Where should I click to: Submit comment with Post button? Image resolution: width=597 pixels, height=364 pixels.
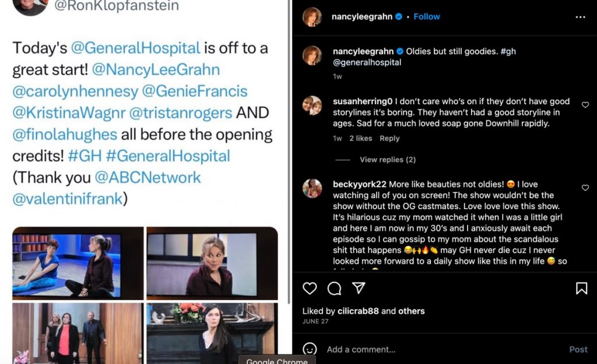coord(578,349)
